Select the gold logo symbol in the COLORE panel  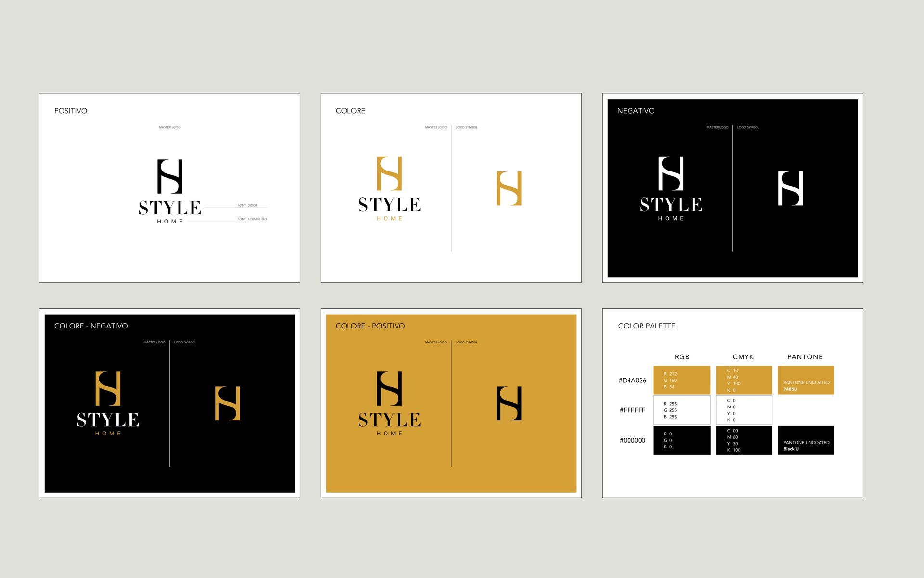(509, 188)
